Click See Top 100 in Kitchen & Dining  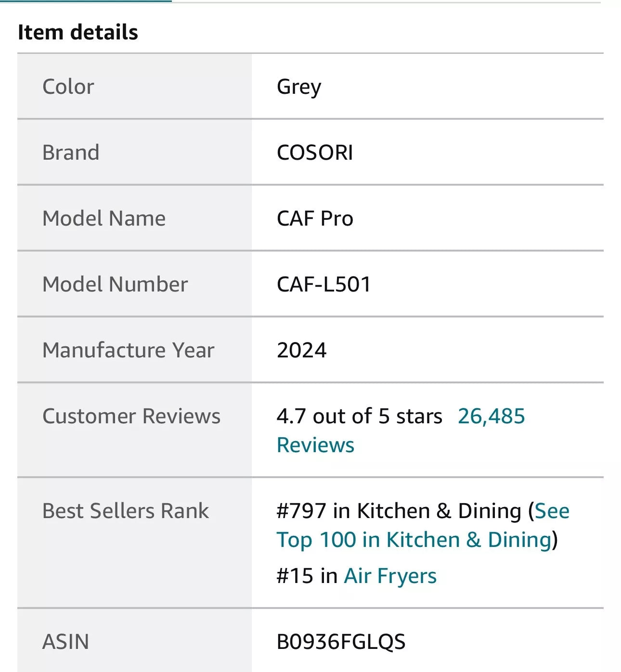coord(414,540)
